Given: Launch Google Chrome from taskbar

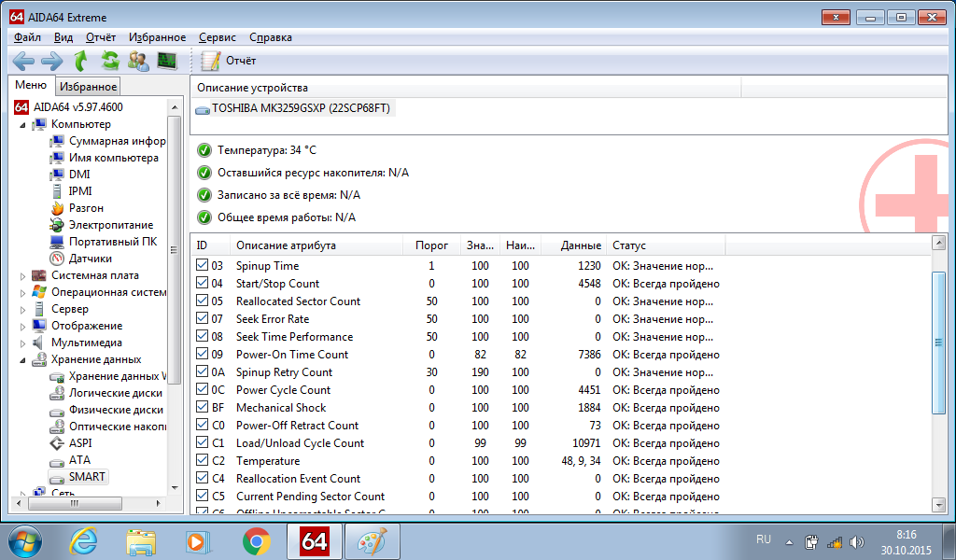Looking at the screenshot, I should 257,541.
